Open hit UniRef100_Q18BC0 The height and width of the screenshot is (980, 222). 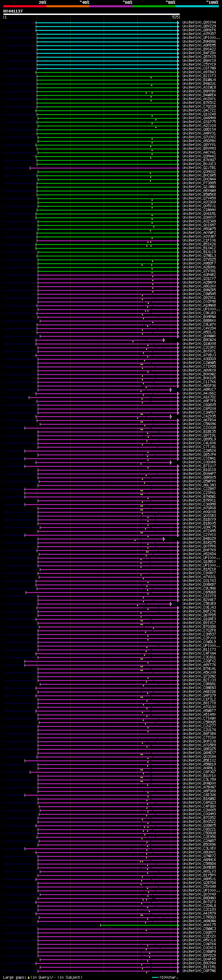tap(199, 561)
